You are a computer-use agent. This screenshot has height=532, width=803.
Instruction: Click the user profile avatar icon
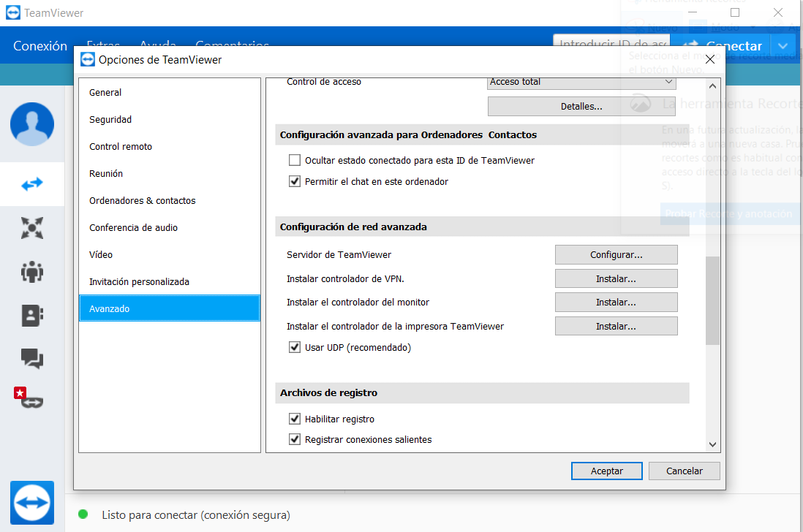[x=32, y=124]
